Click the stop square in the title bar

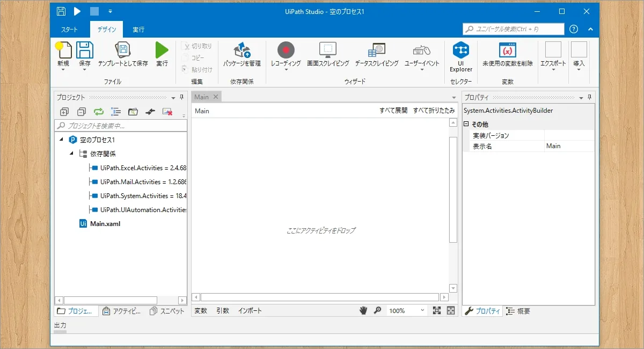(x=94, y=11)
